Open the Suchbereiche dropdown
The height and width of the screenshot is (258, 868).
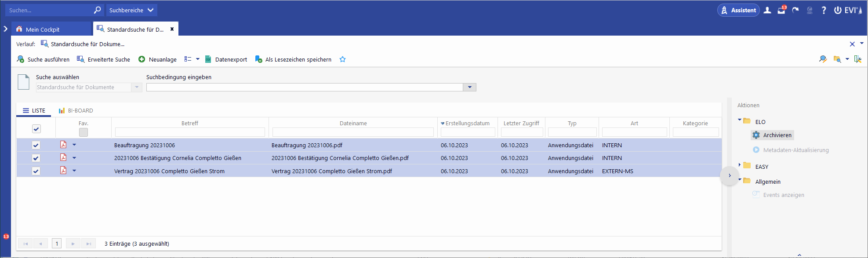(131, 10)
